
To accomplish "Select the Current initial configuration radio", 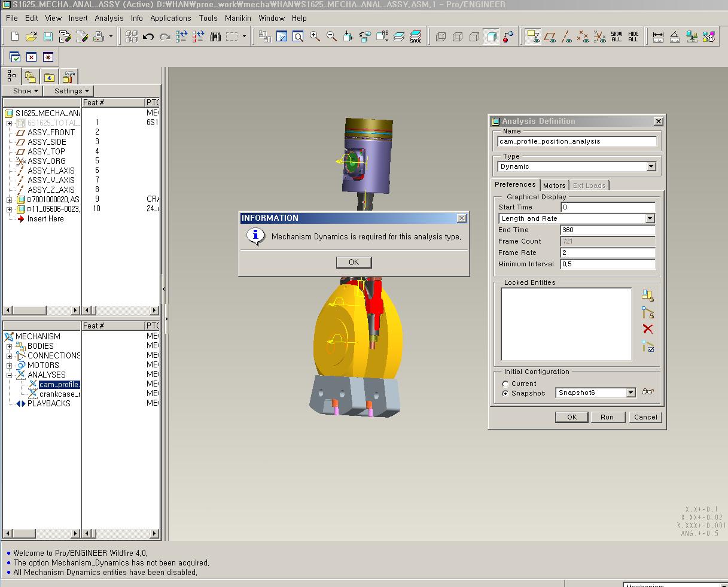I will (x=505, y=384).
